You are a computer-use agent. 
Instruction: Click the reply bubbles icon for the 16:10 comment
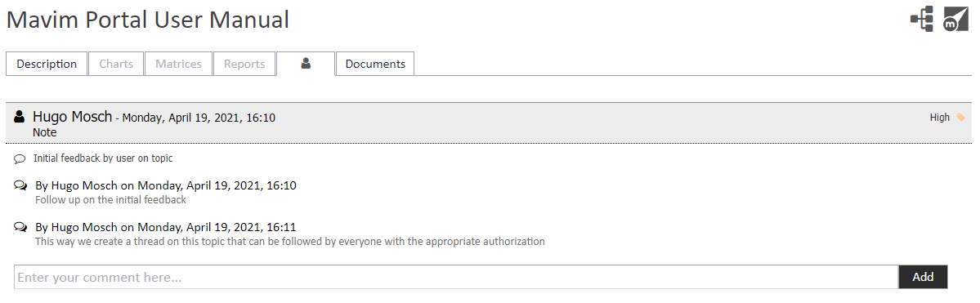[x=20, y=185]
